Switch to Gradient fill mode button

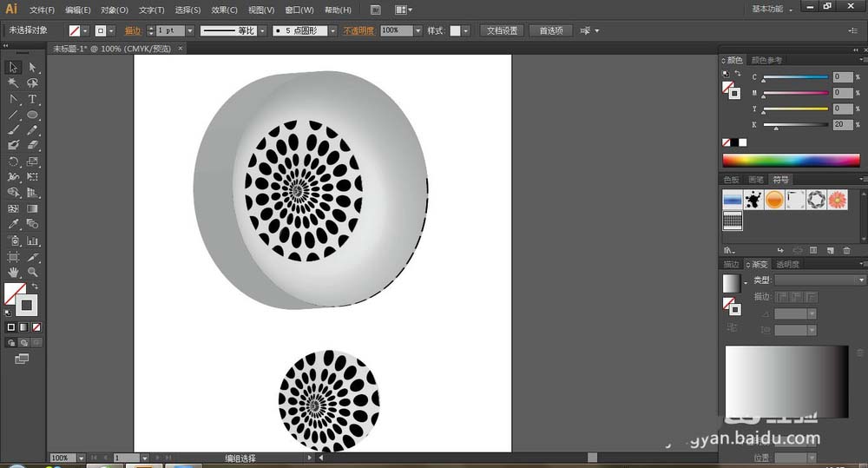(23, 327)
